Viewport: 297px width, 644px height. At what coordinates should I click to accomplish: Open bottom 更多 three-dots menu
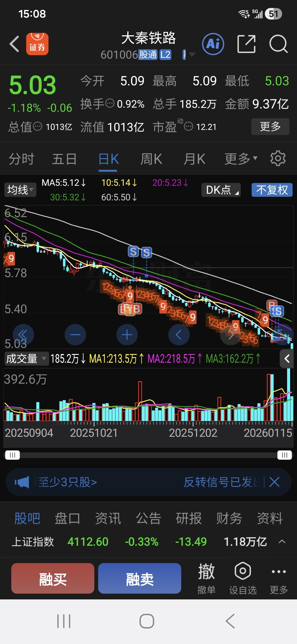(x=279, y=578)
